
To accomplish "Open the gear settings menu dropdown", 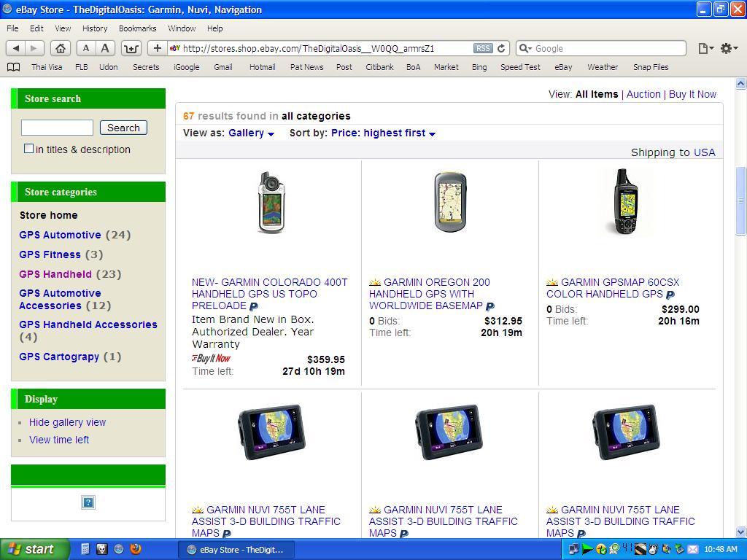I will pyautogui.click(x=729, y=48).
